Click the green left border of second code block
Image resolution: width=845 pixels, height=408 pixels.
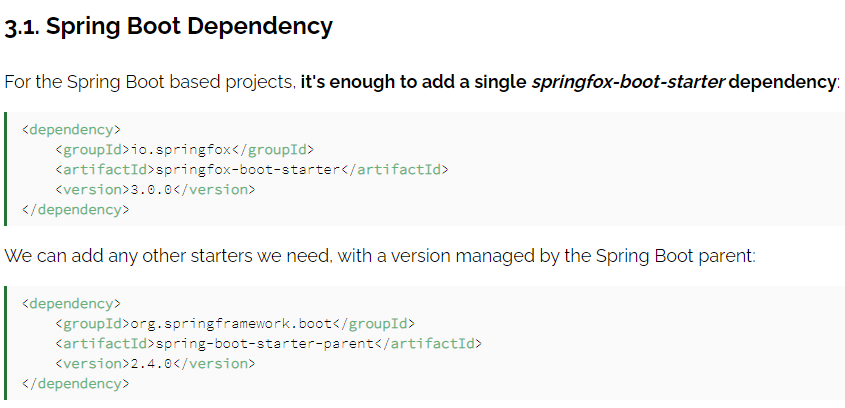coord(5,343)
